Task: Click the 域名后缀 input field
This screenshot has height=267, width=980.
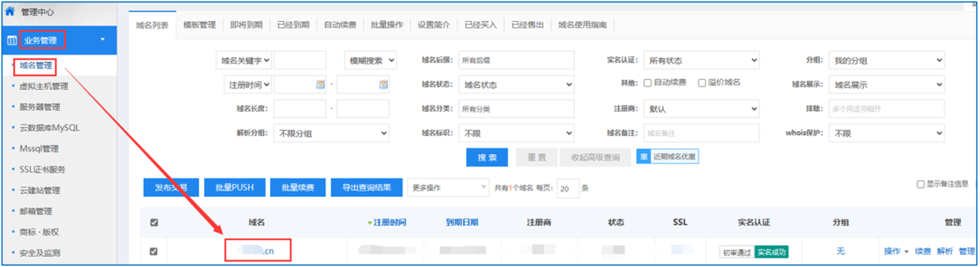Action: [516, 60]
